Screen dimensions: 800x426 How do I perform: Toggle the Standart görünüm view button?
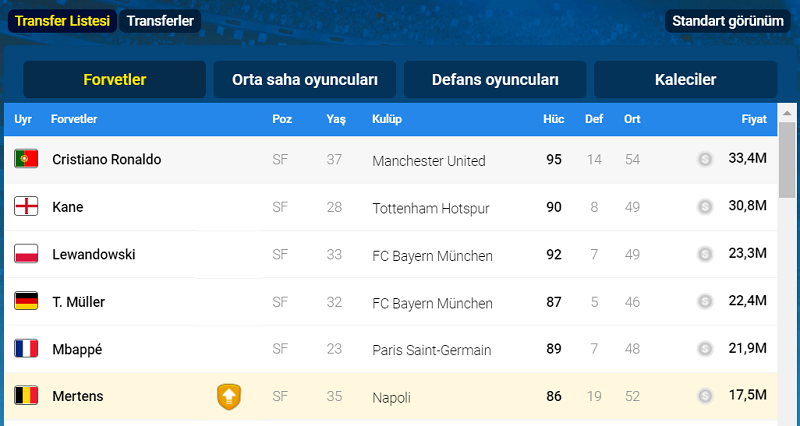728,21
